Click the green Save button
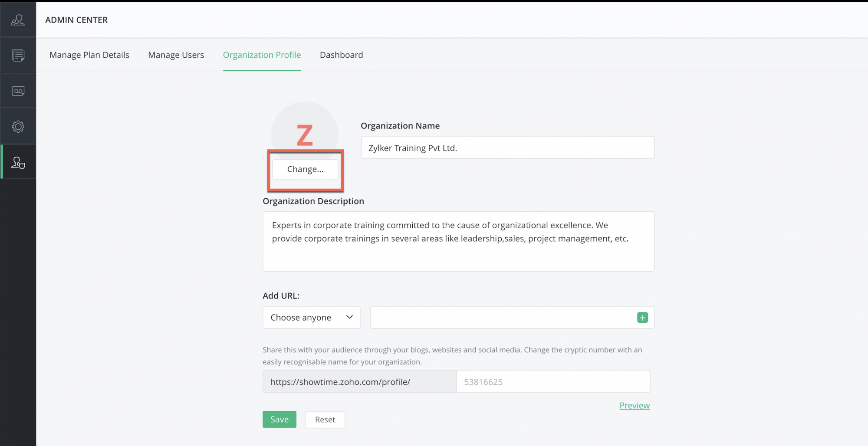 (x=279, y=420)
